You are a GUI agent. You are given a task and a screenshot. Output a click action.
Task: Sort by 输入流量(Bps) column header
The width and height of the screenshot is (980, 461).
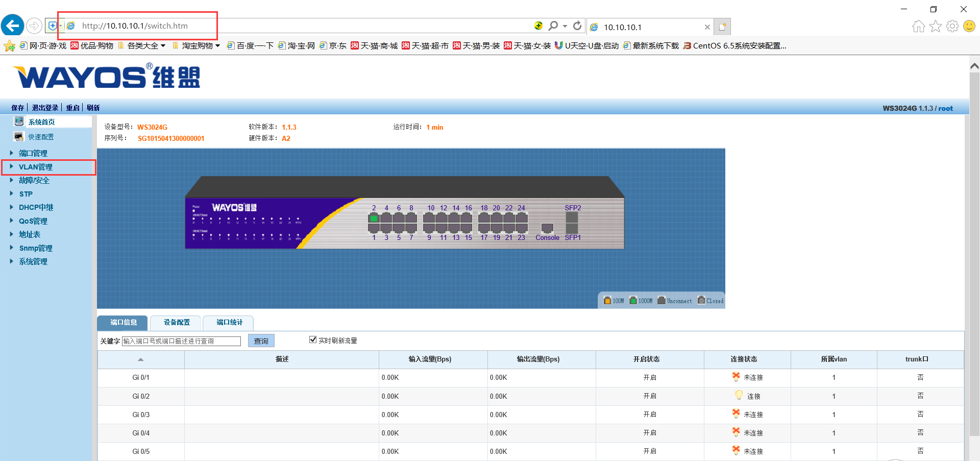[430, 359]
